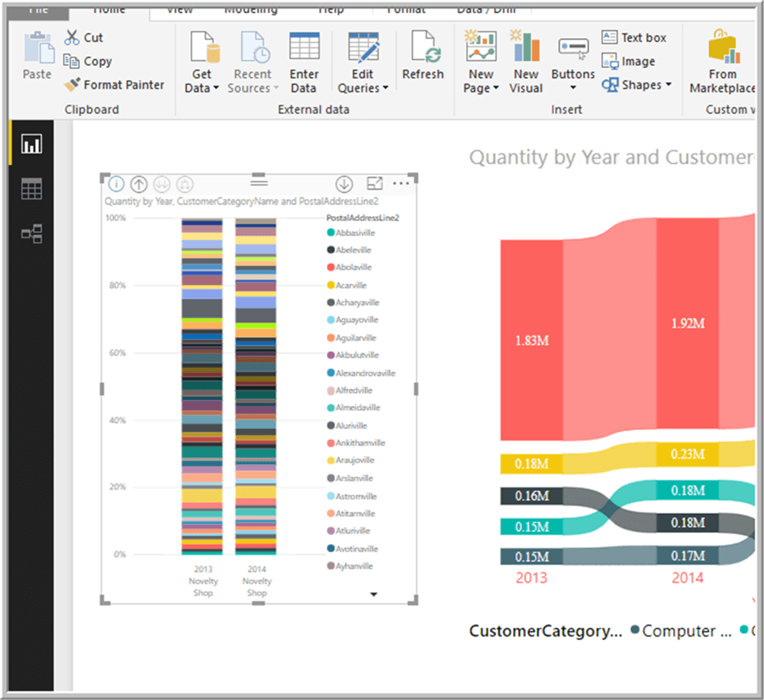Click the 1.83M ribbon segment for 2013
The image size is (764, 700).
531,340
